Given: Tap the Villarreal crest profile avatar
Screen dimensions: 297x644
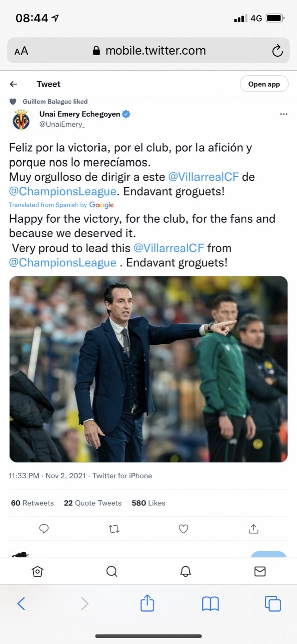Looking at the screenshot, I should (x=21, y=119).
